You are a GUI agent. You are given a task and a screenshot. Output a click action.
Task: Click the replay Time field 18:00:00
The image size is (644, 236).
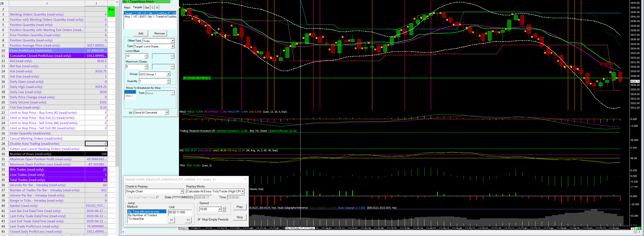236,197
